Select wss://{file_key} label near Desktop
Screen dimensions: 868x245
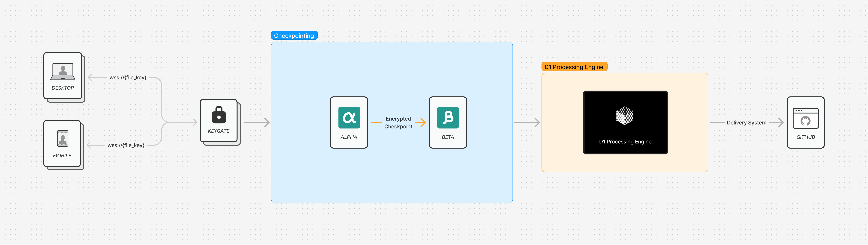click(x=128, y=78)
